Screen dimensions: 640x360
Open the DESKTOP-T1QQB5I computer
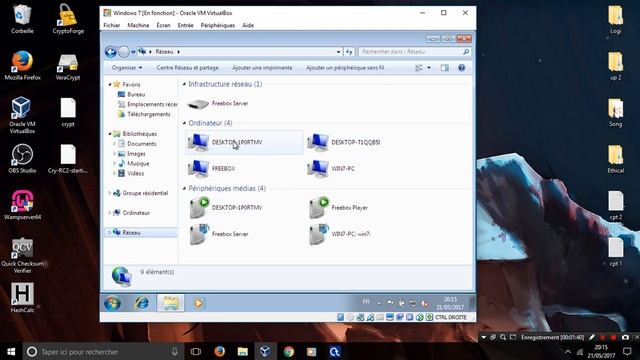tap(344, 142)
